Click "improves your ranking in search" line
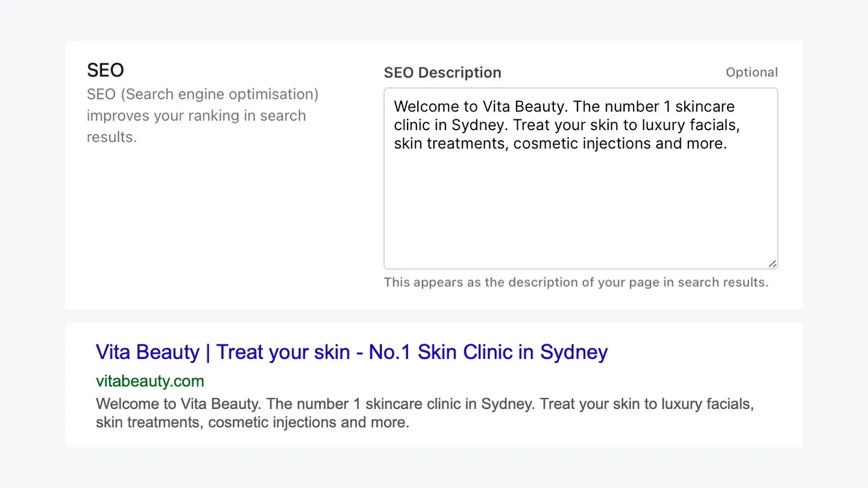This screenshot has width=868, height=488. click(x=196, y=116)
